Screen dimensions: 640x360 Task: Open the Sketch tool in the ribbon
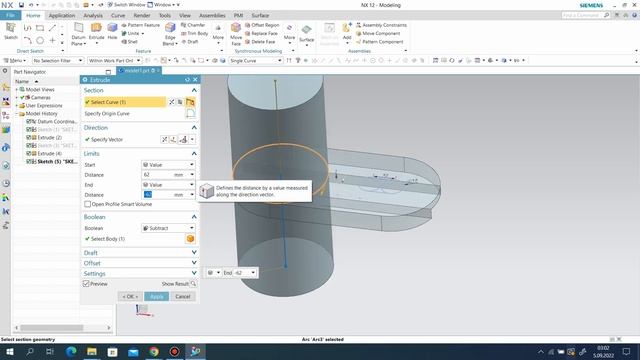11,31
